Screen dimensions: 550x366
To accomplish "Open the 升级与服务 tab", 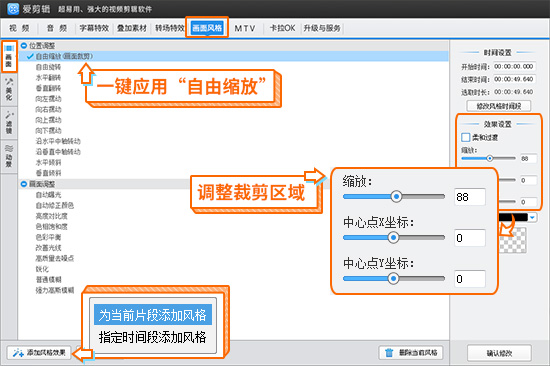I will 322,28.
